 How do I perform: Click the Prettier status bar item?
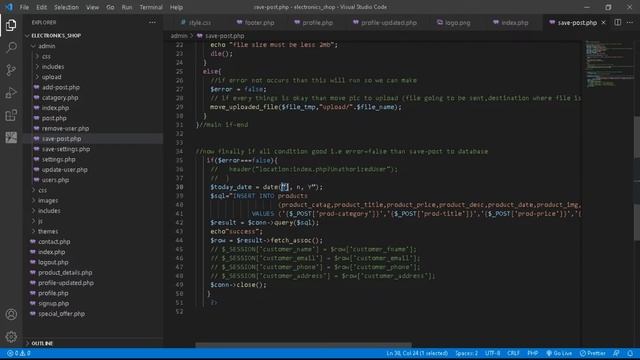[593, 353]
